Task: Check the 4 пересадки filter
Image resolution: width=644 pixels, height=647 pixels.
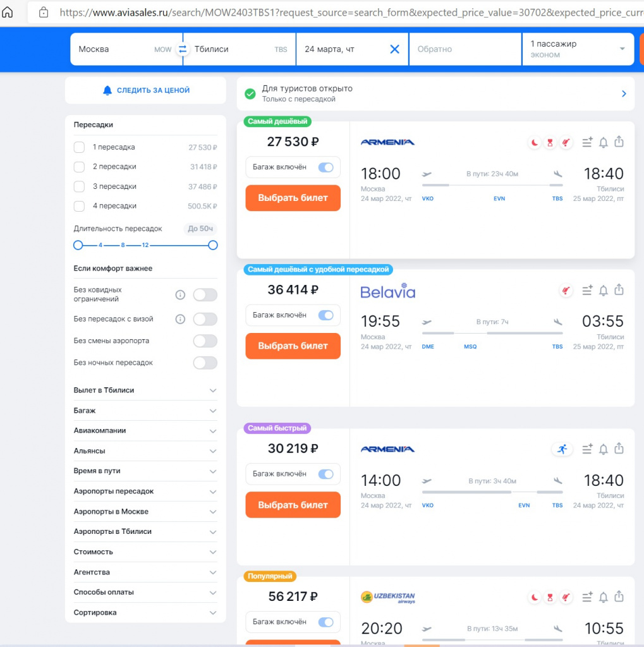Action: tap(79, 206)
